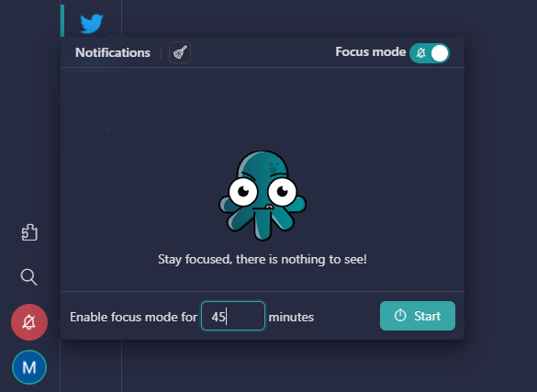This screenshot has height=392, width=537.
Task: Click the "Focus mode" label text
Action: coord(371,52)
